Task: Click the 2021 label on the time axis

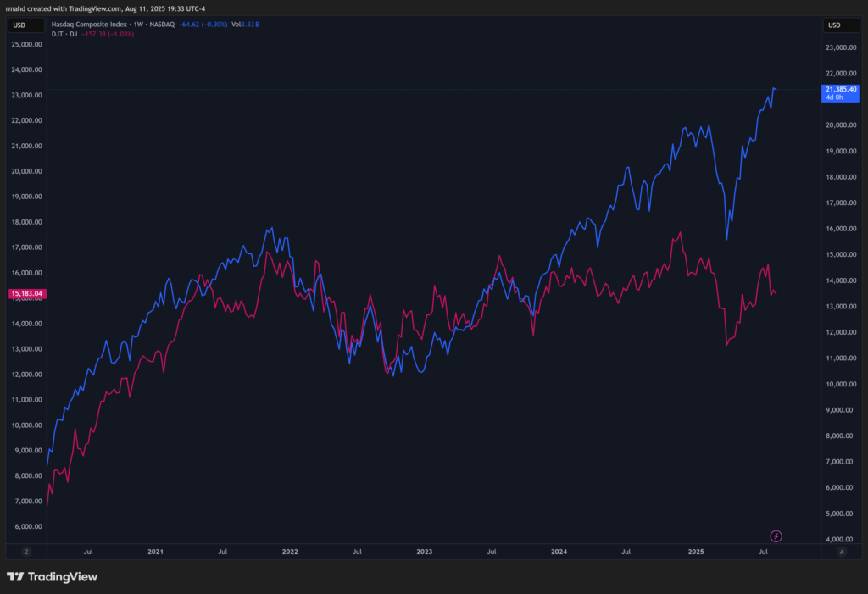Action: [155, 552]
